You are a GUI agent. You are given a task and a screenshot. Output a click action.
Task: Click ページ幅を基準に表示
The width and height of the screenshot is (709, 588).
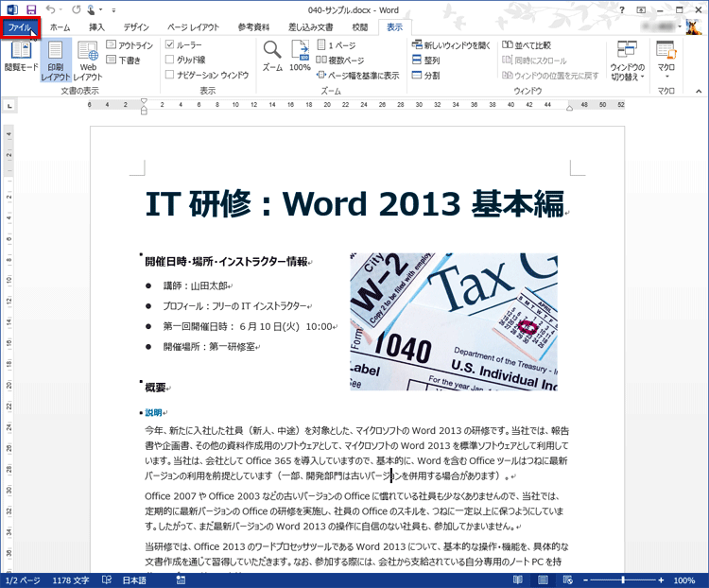click(357, 75)
